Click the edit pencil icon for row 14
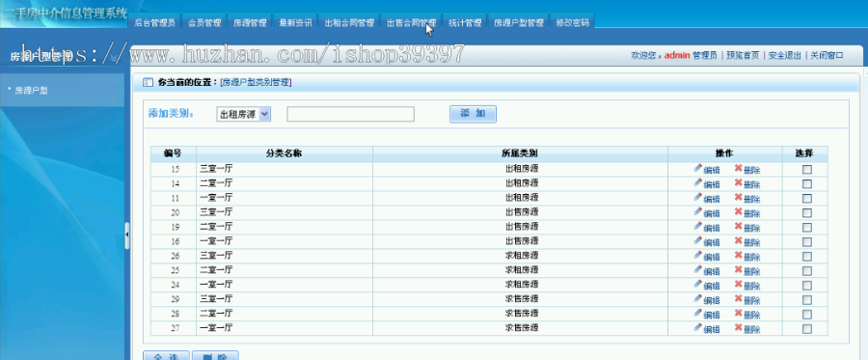This screenshot has width=868, height=360. coord(698,182)
